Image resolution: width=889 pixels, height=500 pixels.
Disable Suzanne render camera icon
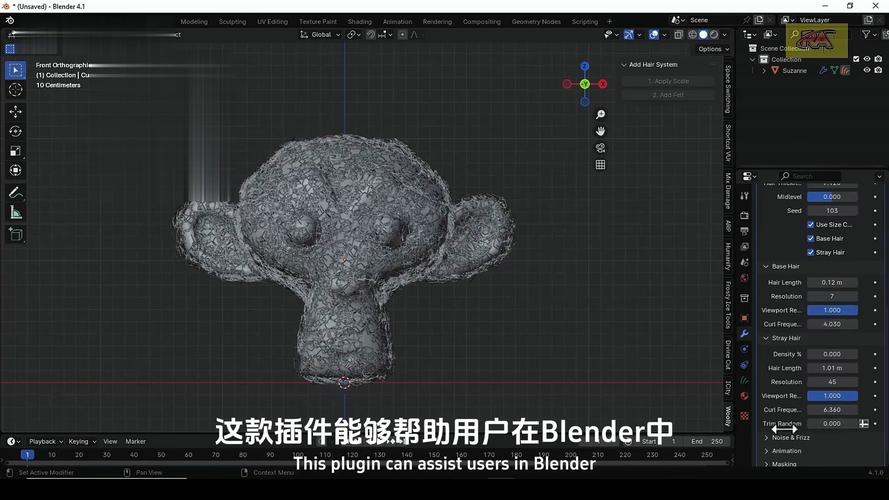[x=878, y=70]
